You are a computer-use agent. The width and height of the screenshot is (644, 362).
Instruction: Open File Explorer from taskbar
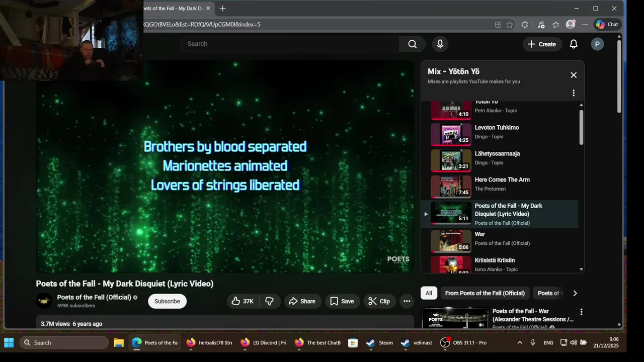(118, 343)
